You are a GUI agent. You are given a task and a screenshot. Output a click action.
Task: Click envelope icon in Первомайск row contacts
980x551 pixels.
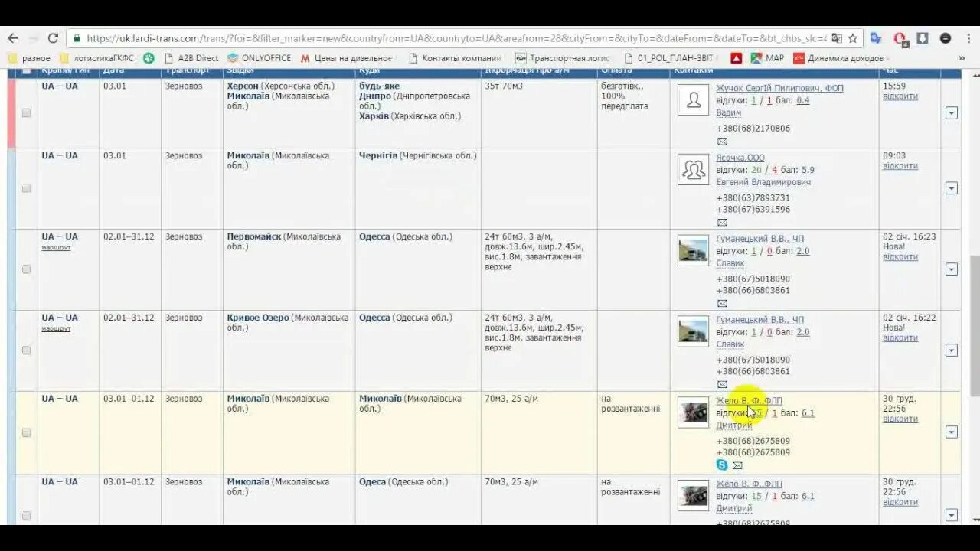(x=722, y=304)
